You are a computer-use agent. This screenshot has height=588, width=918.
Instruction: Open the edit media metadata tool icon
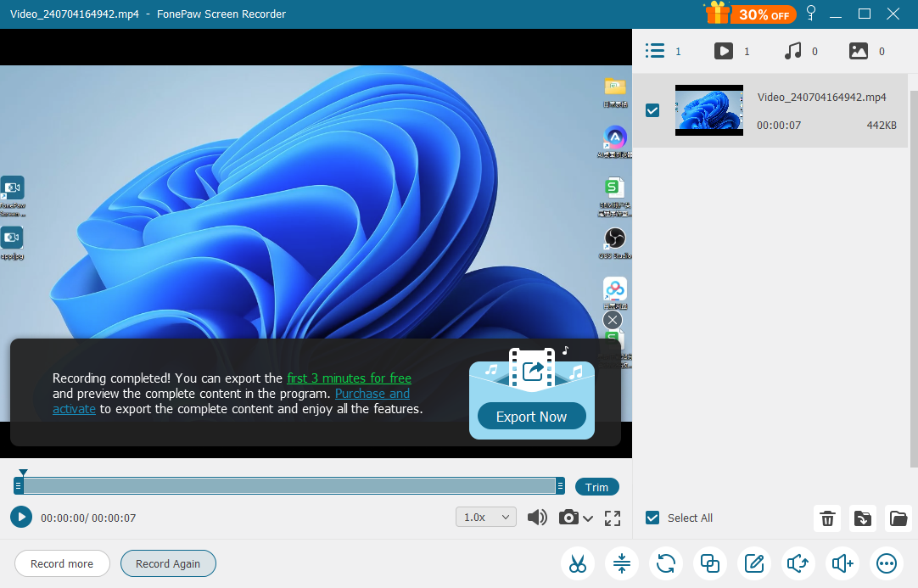pos(754,563)
